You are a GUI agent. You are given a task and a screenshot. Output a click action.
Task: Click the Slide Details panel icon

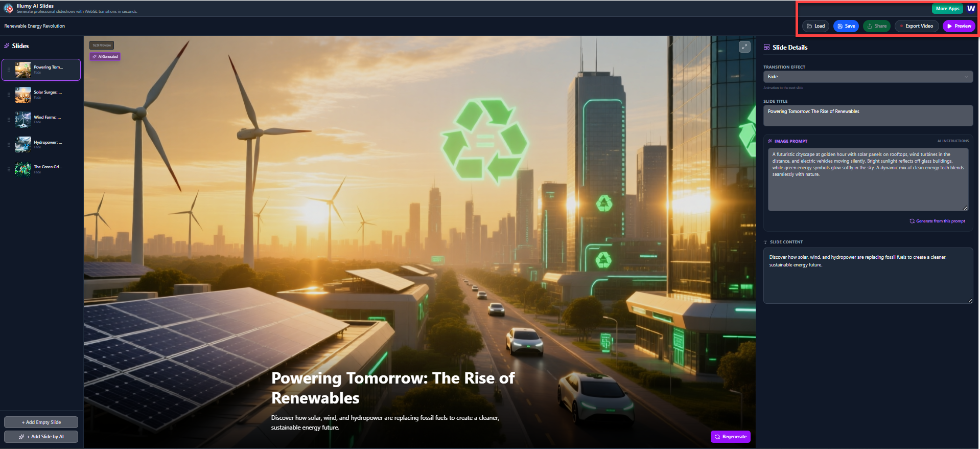click(766, 47)
